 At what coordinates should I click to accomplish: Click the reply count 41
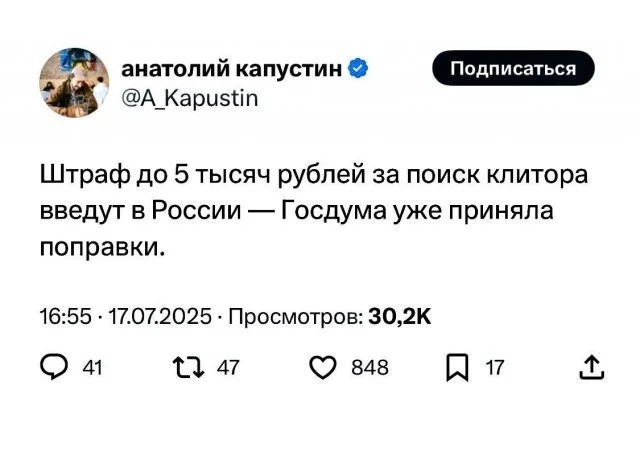pos(91,368)
